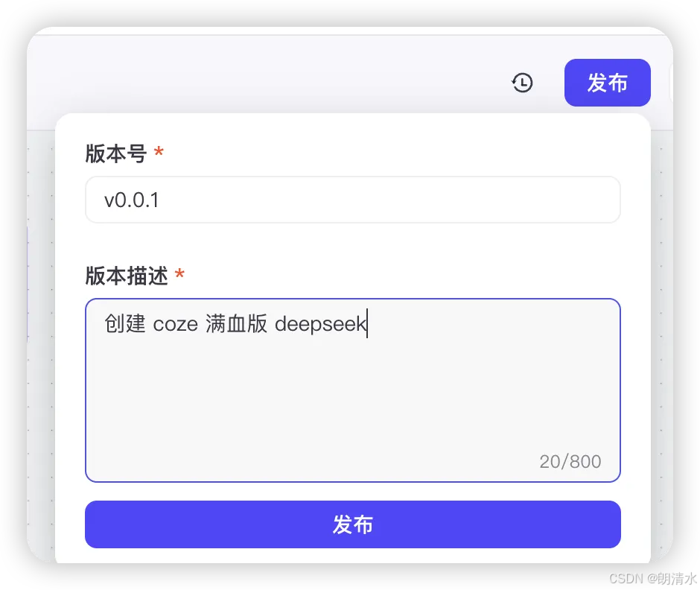Click the partially visible control right of 发布
The height and width of the screenshot is (590, 700).
coord(671,83)
